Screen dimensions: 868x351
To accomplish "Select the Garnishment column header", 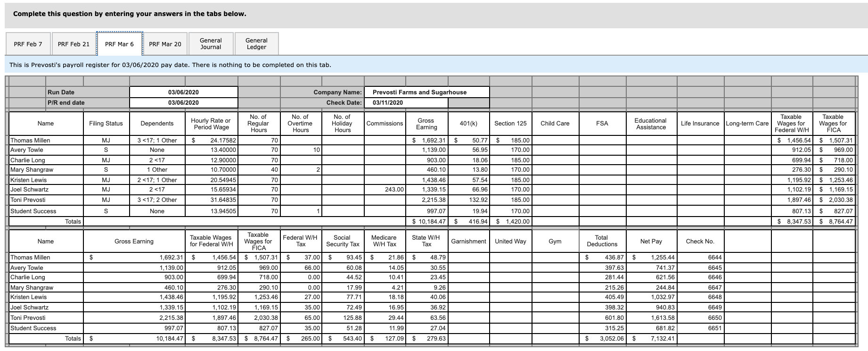I will point(468,241).
